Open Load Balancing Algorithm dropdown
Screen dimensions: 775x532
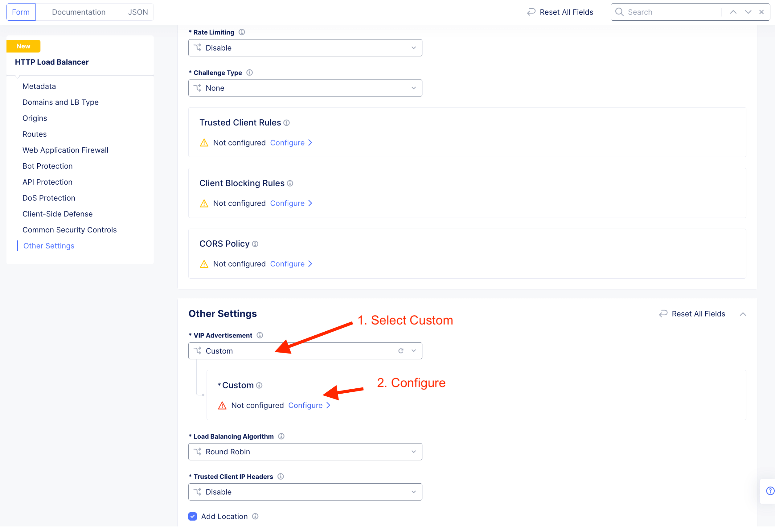click(x=305, y=452)
